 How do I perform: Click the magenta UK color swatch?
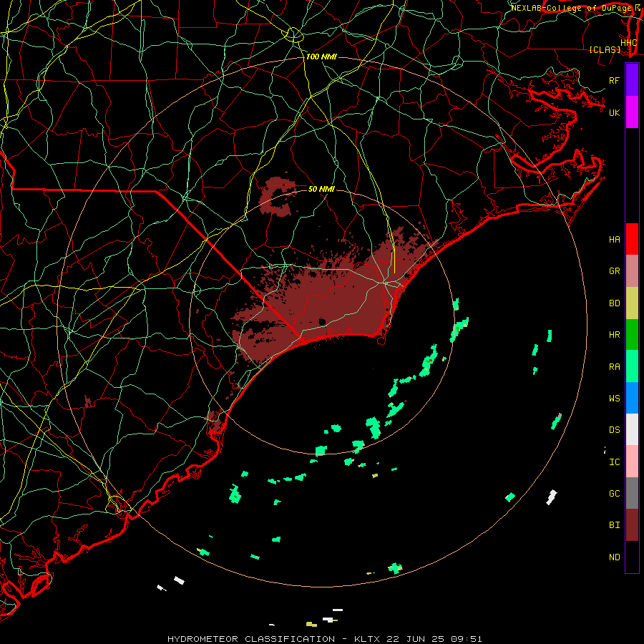coord(632,112)
